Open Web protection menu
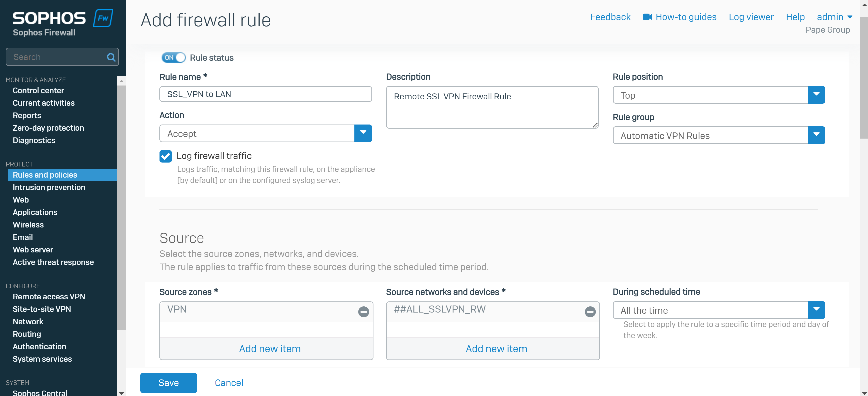The image size is (868, 396). 21,200
